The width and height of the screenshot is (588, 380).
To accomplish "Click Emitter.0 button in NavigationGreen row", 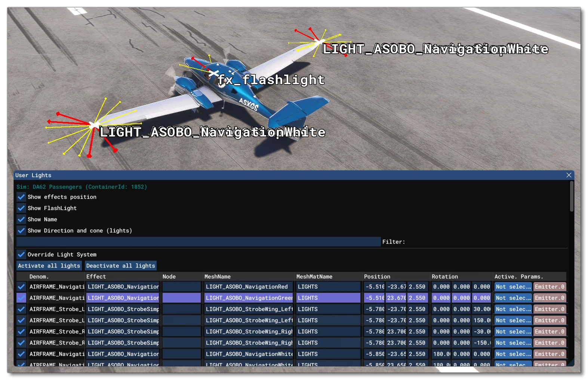I will point(549,298).
